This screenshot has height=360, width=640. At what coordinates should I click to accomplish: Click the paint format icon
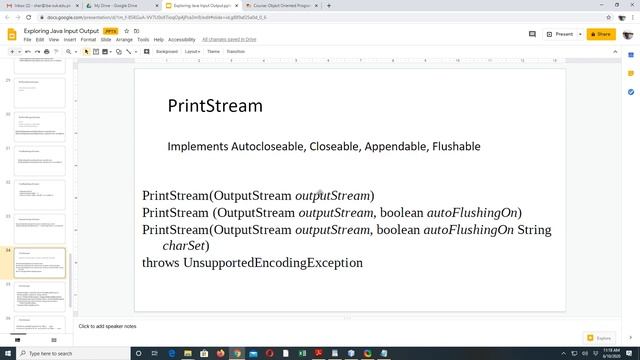coord(56,52)
